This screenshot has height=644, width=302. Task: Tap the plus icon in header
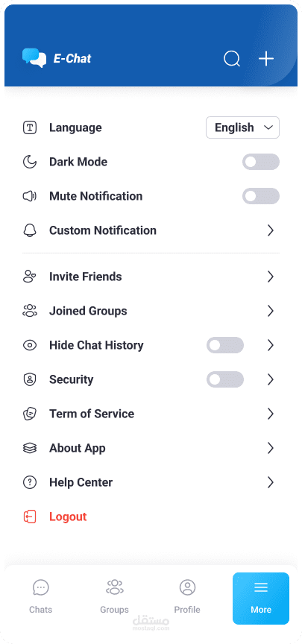pyautogui.click(x=266, y=59)
